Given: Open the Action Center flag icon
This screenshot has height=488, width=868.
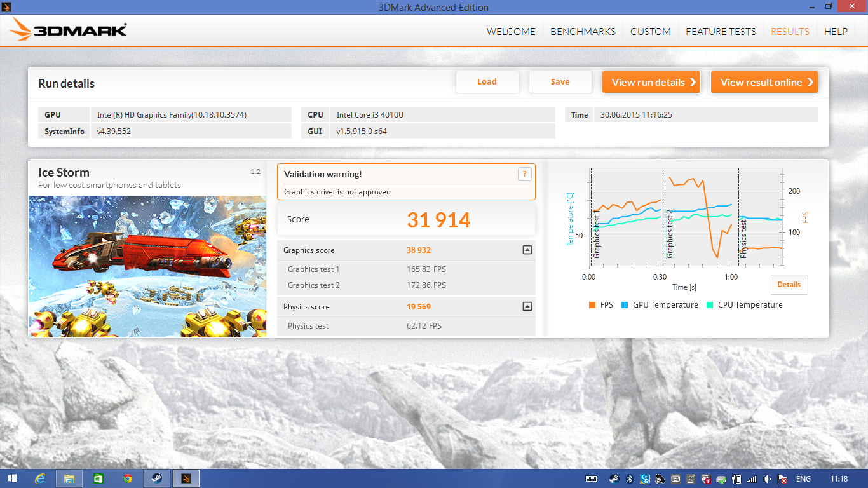Looking at the screenshot, I should coord(782,479).
